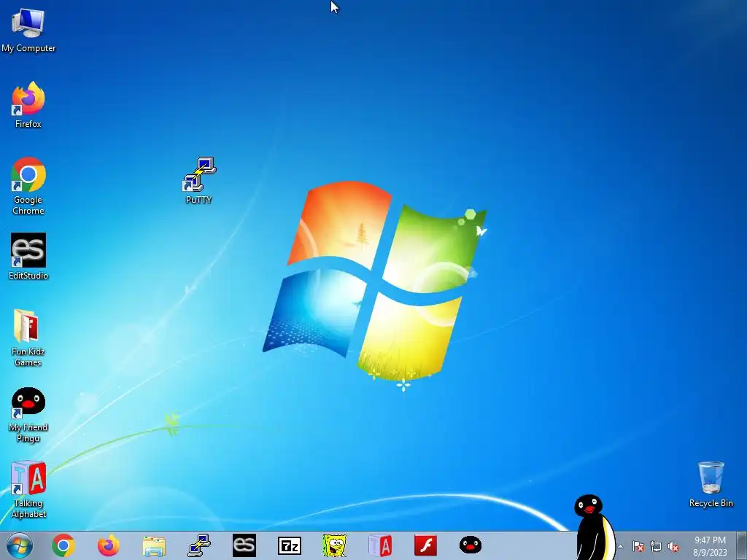The height and width of the screenshot is (560, 747).
Task: Select the My Friend Pingu shortcut
Action: pyautogui.click(x=28, y=414)
